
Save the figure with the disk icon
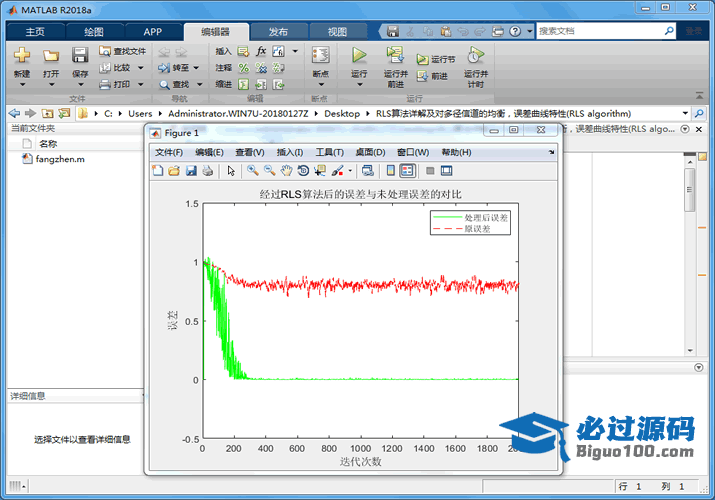tap(191, 171)
